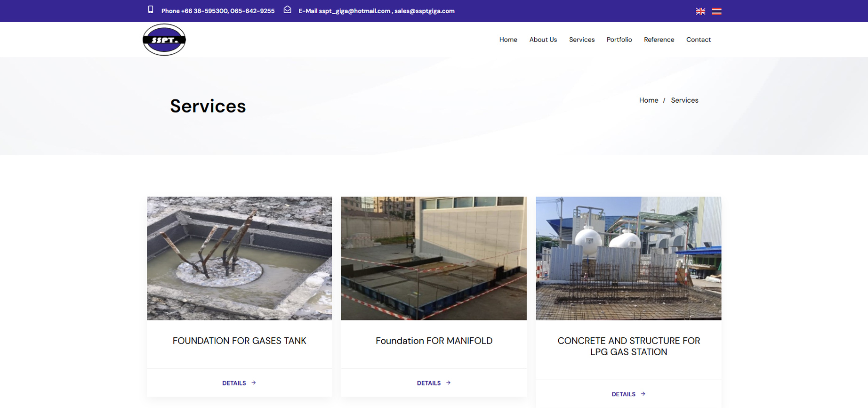View the Gases Tank foundation photo
Image resolution: width=868 pixels, height=408 pixels.
coord(239,258)
